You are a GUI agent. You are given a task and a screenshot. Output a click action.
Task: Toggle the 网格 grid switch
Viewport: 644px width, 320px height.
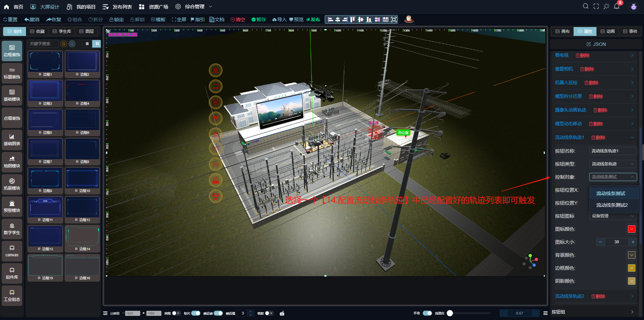coord(176,313)
